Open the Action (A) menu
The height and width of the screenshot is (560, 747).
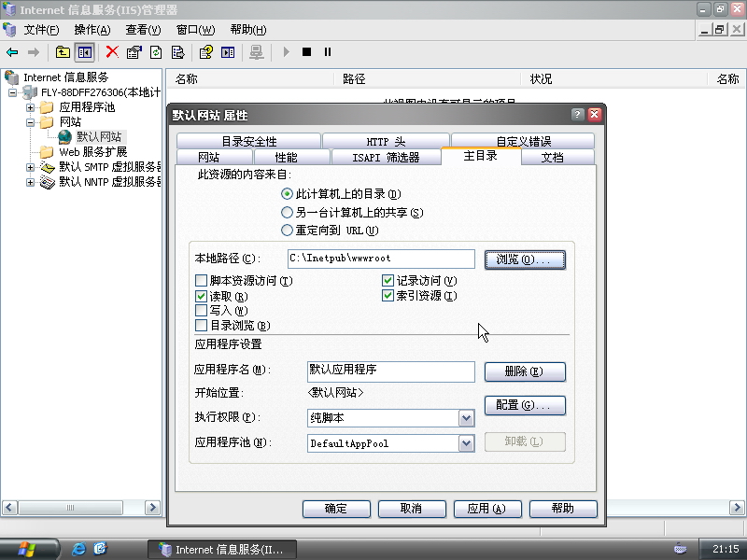pos(92,30)
